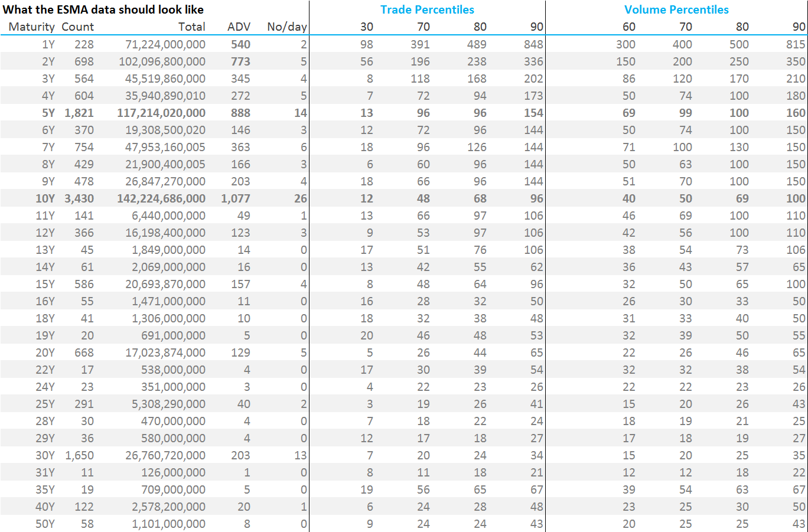Select the 10Y maturity cell
This screenshot has height=532, width=808.
pos(45,198)
